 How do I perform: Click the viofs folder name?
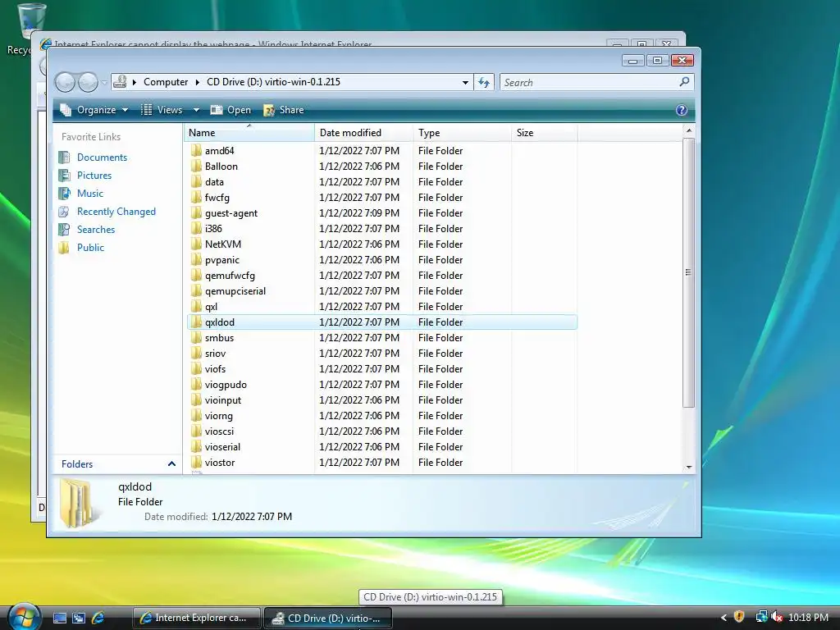tap(216, 369)
